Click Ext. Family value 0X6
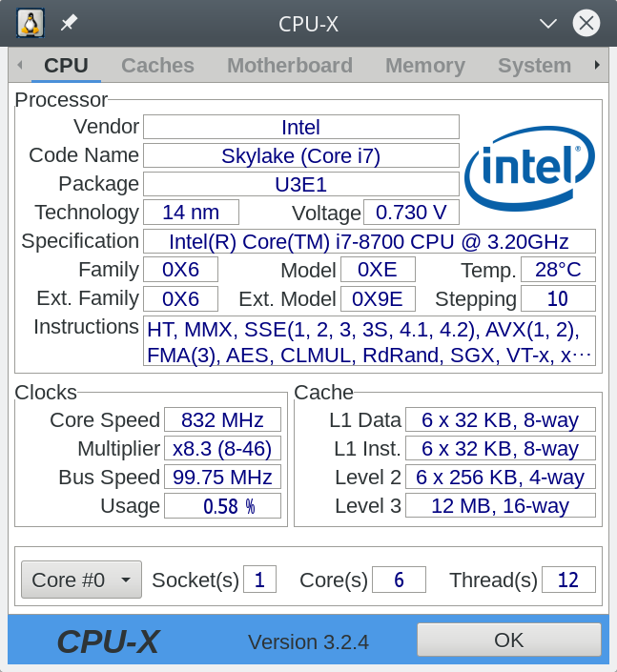Screen dimensions: 617x672 click(180, 298)
